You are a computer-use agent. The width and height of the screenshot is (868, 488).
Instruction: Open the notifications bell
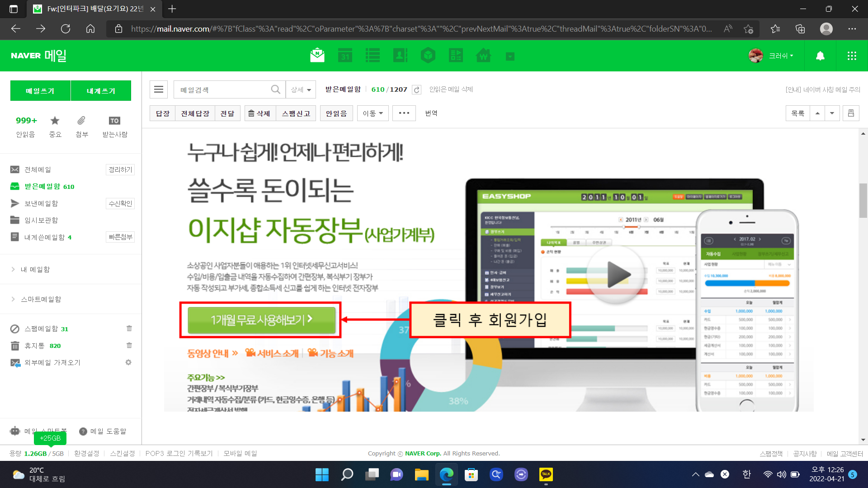820,56
